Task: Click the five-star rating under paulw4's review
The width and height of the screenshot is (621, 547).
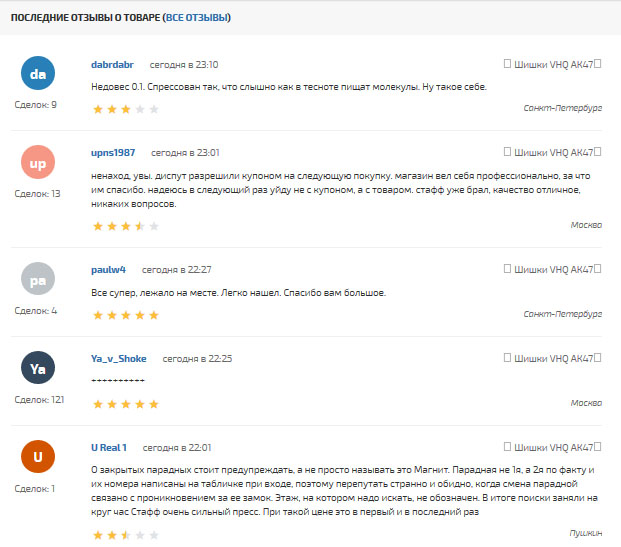Action: 126,315
